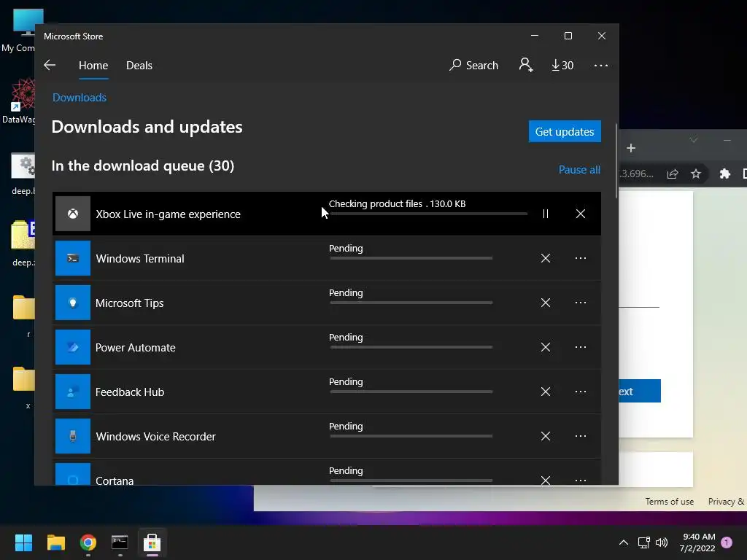
Task: Click the Microsoft Tips app icon
Action: coord(73,303)
